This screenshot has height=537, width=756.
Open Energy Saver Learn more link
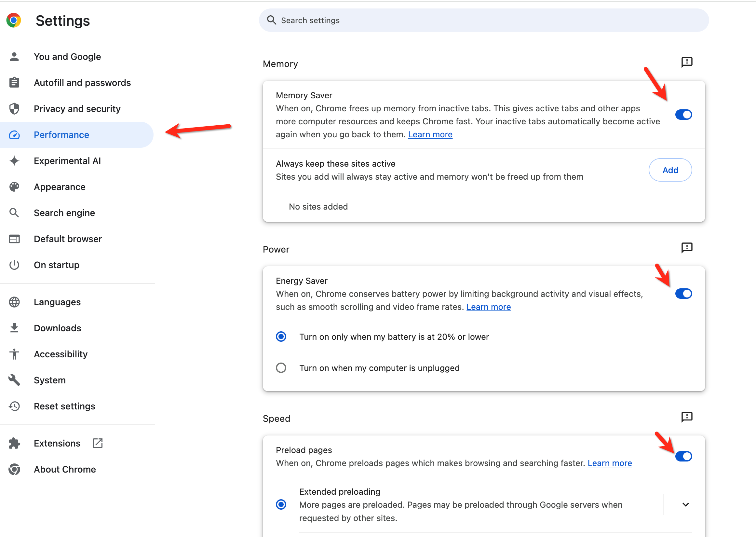tap(488, 307)
